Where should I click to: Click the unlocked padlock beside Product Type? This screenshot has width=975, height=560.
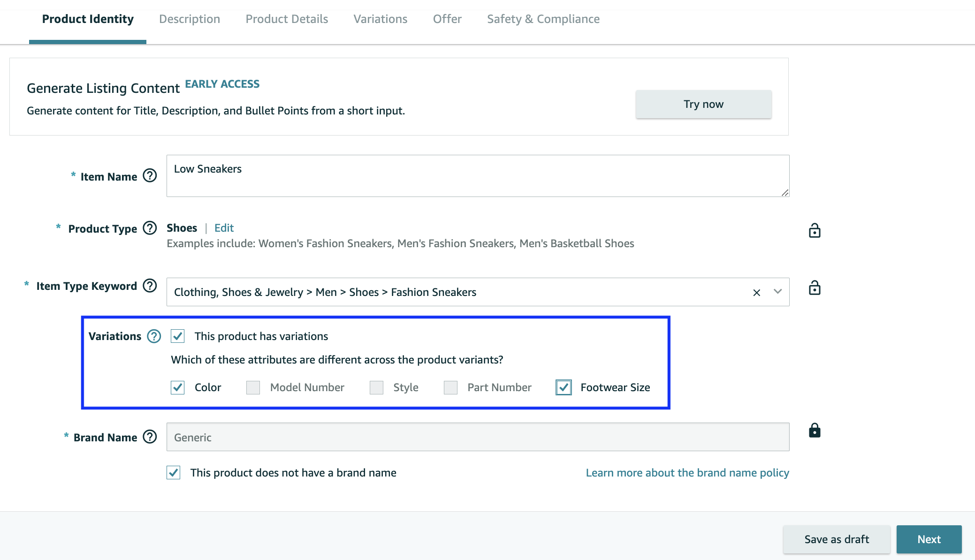[815, 231]
